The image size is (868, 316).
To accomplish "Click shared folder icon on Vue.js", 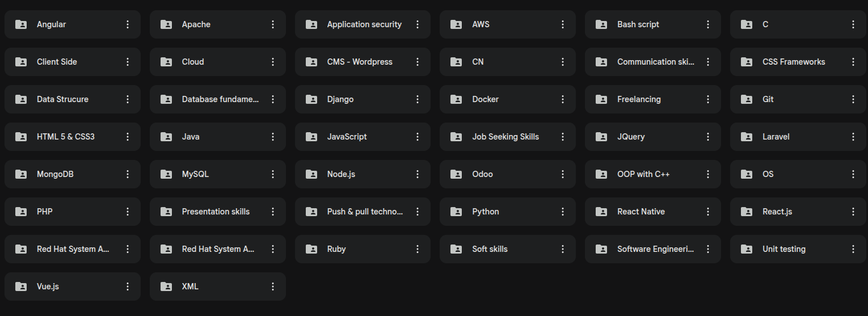I will tap(21, 286).
